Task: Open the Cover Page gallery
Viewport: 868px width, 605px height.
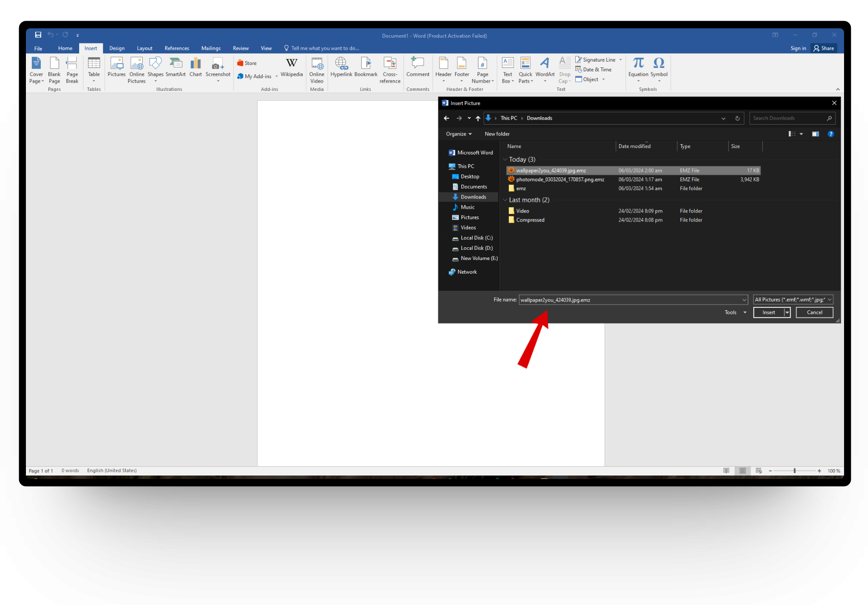Action: 36,70
